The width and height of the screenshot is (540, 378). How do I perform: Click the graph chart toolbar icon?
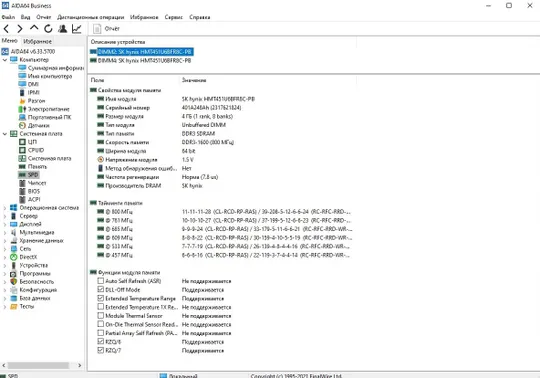tap(76, 29)
